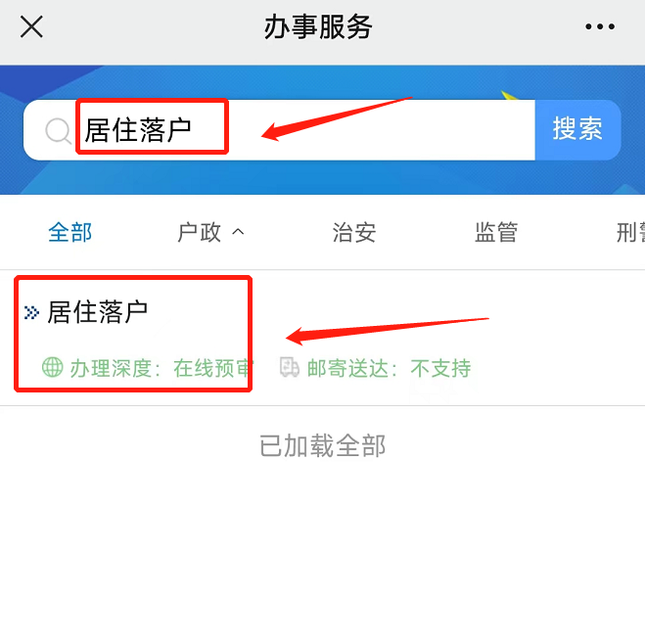Screen dimensions: 646x644
Task: Click the double-chevron icon beside 居住落户
Action: tap(31, 312)
